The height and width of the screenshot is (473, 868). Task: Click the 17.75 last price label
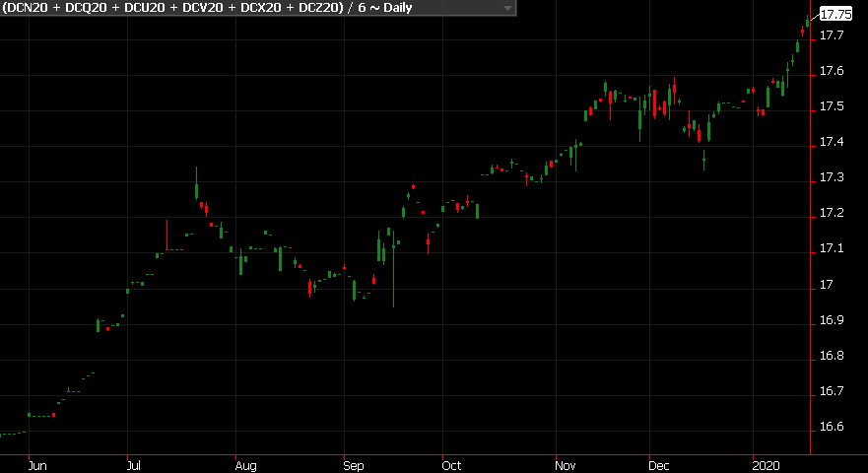pos(835,15)
